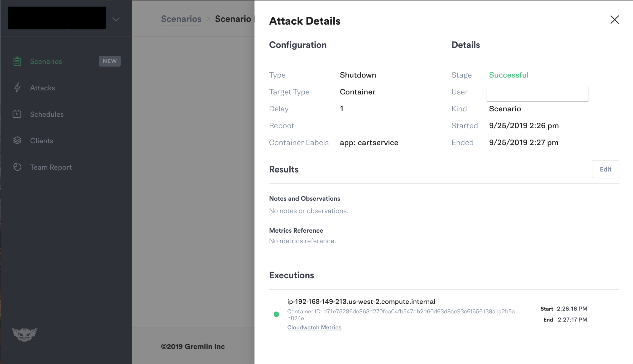This screenshot has height=364, width=633.
Task: Navigate to the Clients page
Action: (41, 141)
